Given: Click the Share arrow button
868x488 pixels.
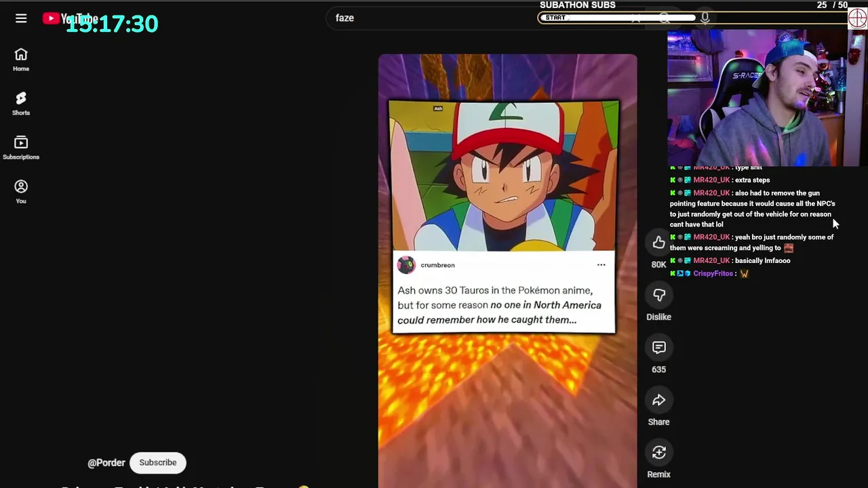Looking at the screenshot, I should (658, 400).
